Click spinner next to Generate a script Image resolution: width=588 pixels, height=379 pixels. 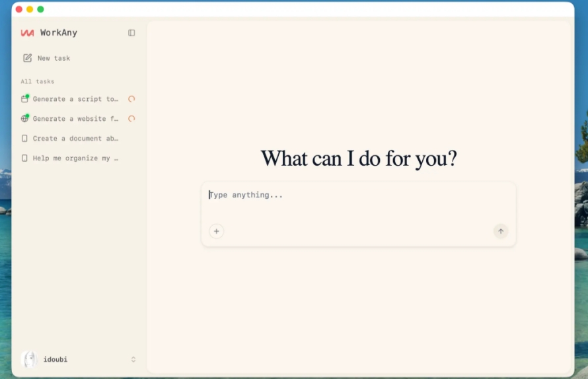coord(131,99)
